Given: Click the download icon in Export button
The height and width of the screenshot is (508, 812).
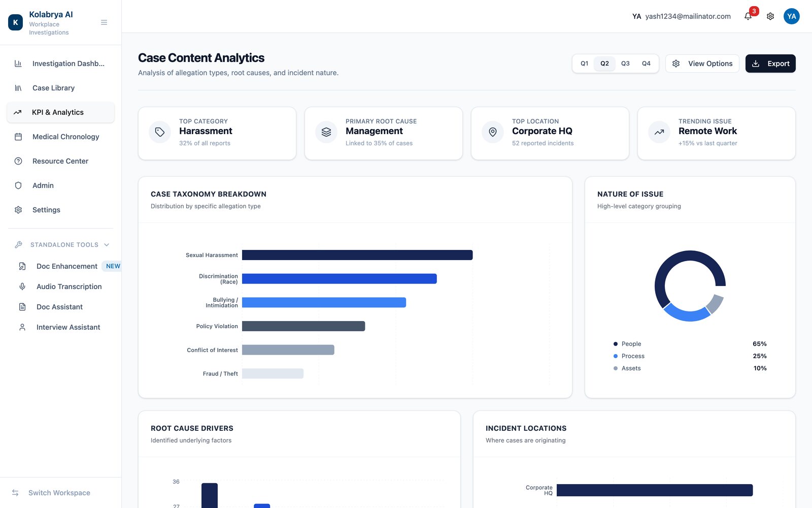Looking at the screenshot, I should [756, 63].
